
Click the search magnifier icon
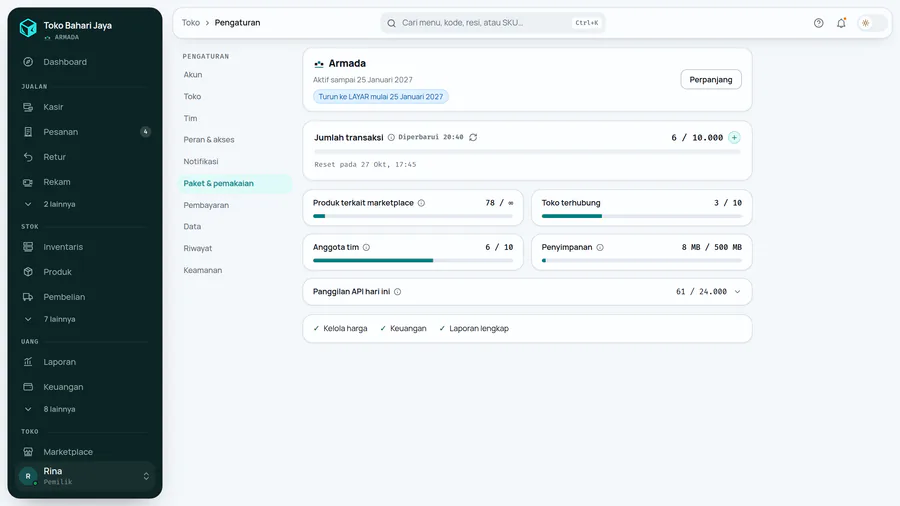[391, 23]
